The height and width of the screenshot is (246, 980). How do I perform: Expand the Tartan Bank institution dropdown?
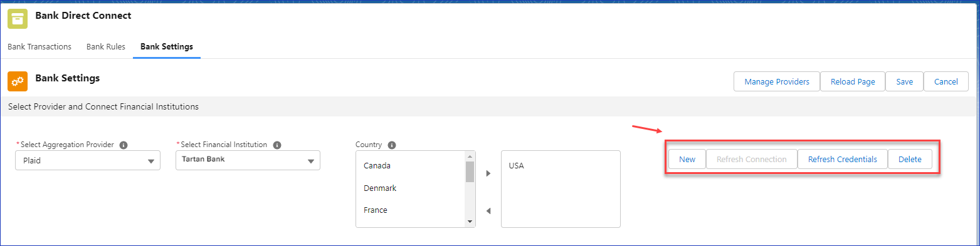248,160
